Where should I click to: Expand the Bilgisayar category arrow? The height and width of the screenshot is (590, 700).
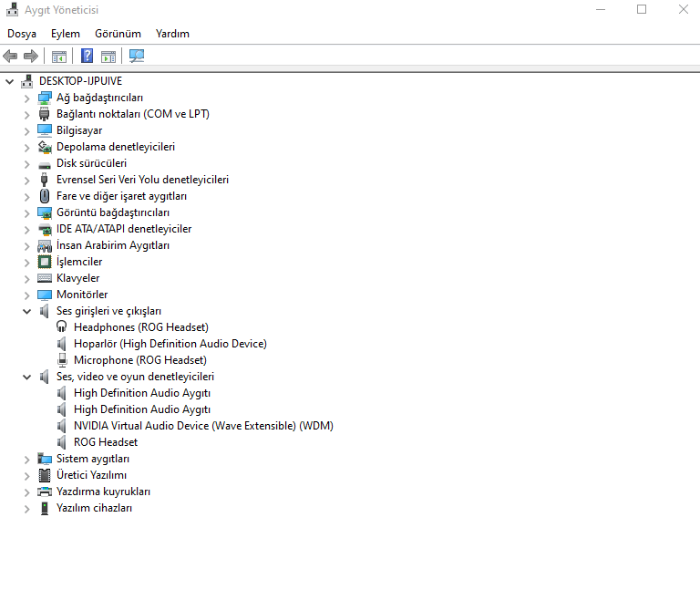(26, 131)
